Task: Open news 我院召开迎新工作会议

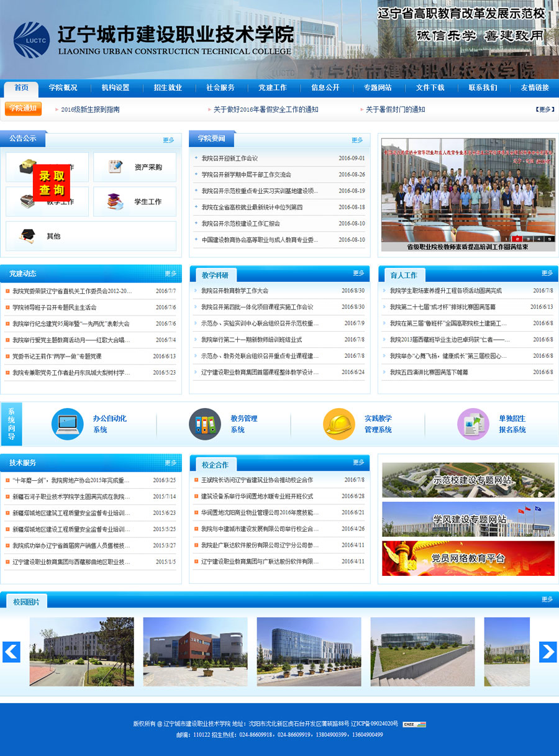Action: click(x=229, y=158)
